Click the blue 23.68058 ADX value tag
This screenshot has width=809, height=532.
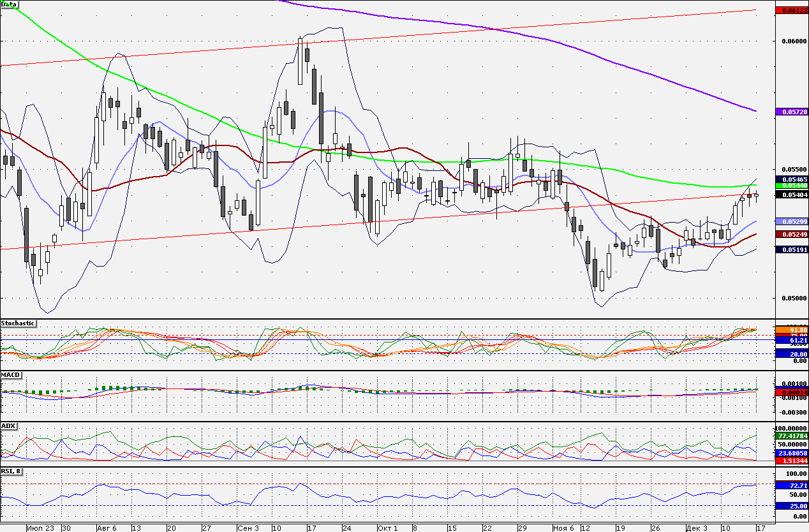(x=791, y=453)
